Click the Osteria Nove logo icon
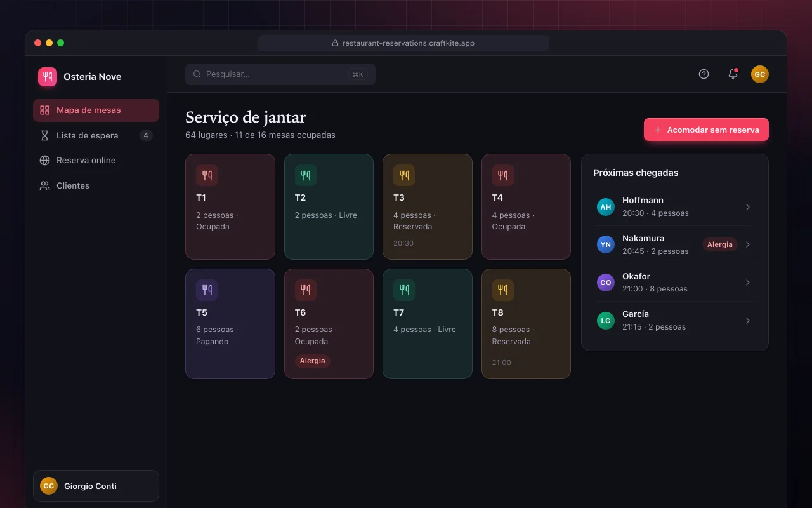Screen dimensions: 812x508 point(48,77)
